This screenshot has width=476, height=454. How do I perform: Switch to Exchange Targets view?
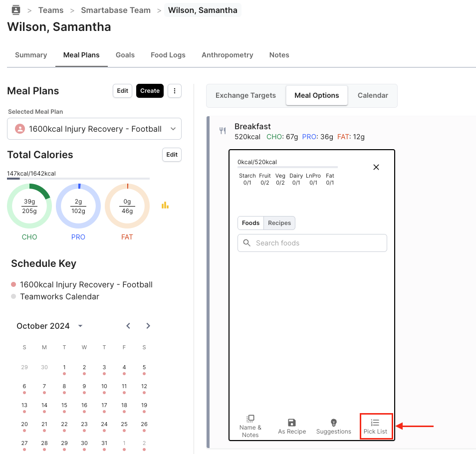tap(245, 95)
